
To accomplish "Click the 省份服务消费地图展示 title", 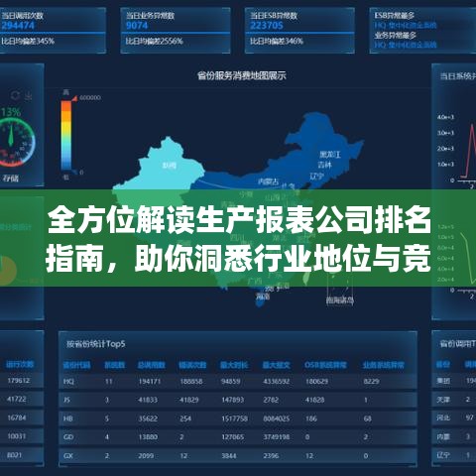I will point(242,75).
